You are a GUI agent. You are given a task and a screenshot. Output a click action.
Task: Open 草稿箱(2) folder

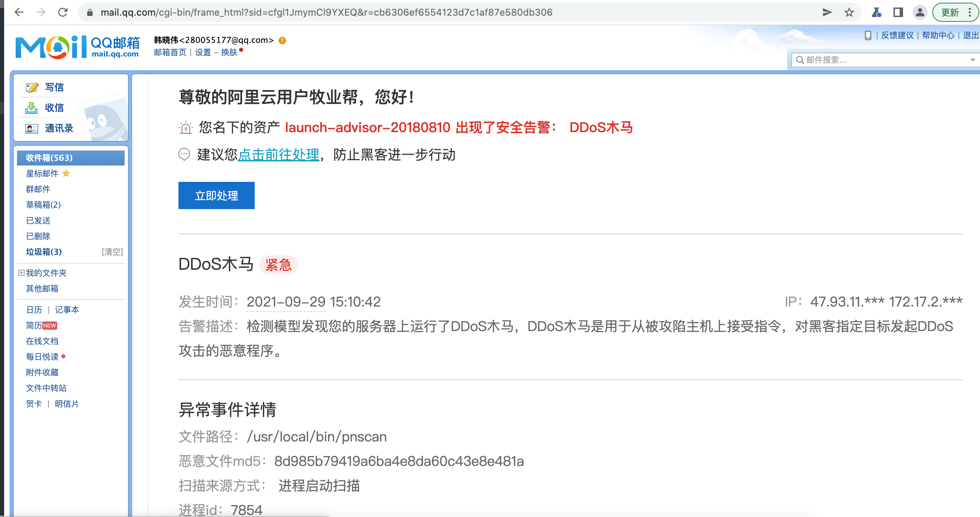(x=43, y=205)
